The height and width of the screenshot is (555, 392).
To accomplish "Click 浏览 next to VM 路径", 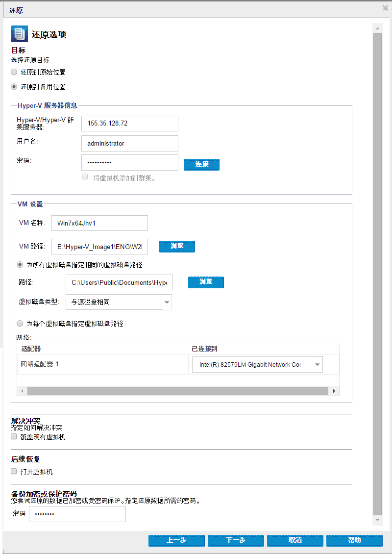I will click(177, 247).
